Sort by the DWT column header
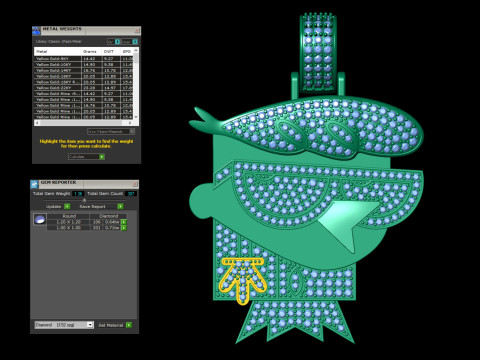This screenshot has width=480, height=360. (111, 51)
